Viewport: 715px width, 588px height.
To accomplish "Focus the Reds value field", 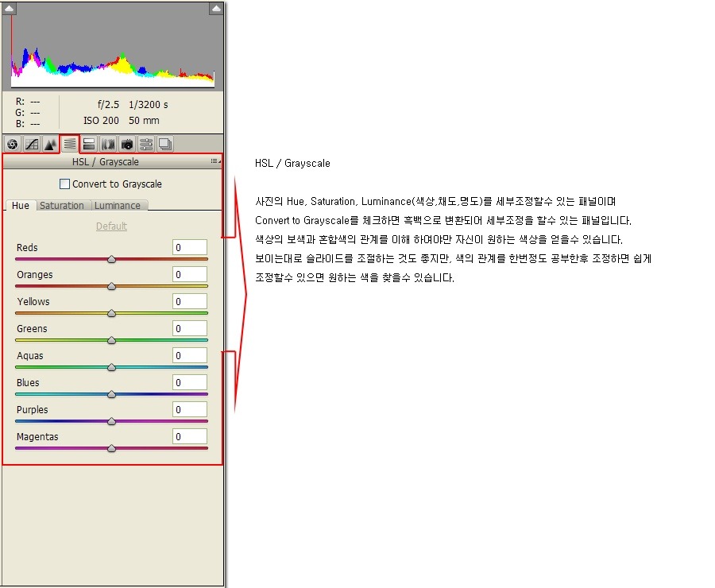I will [190, 247].
